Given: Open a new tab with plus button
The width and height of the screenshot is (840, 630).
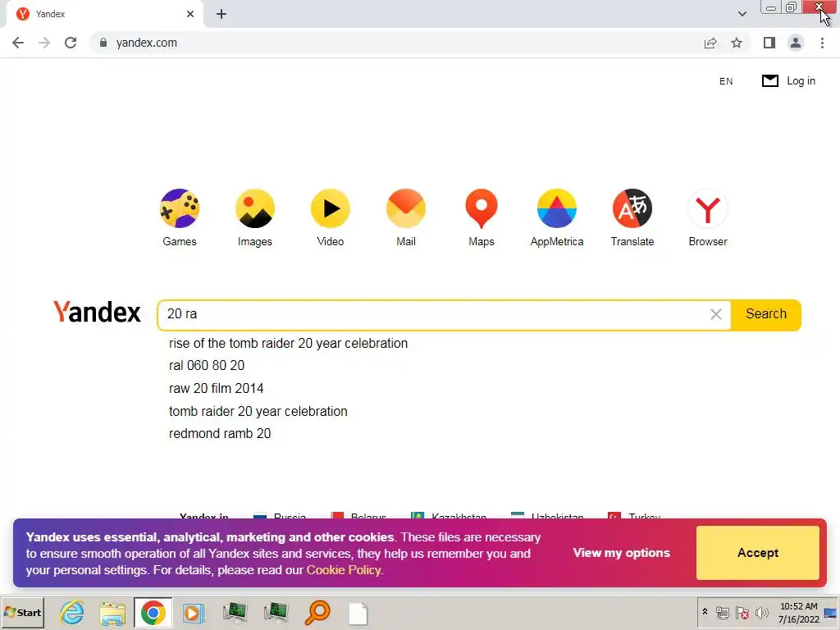Looking at the screenshot, I should [221, 15].
